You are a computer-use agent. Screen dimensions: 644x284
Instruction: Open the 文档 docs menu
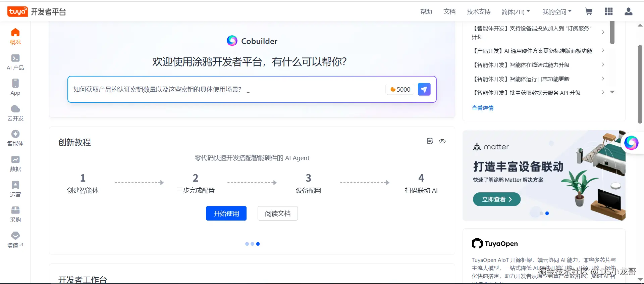click(449, 12)
